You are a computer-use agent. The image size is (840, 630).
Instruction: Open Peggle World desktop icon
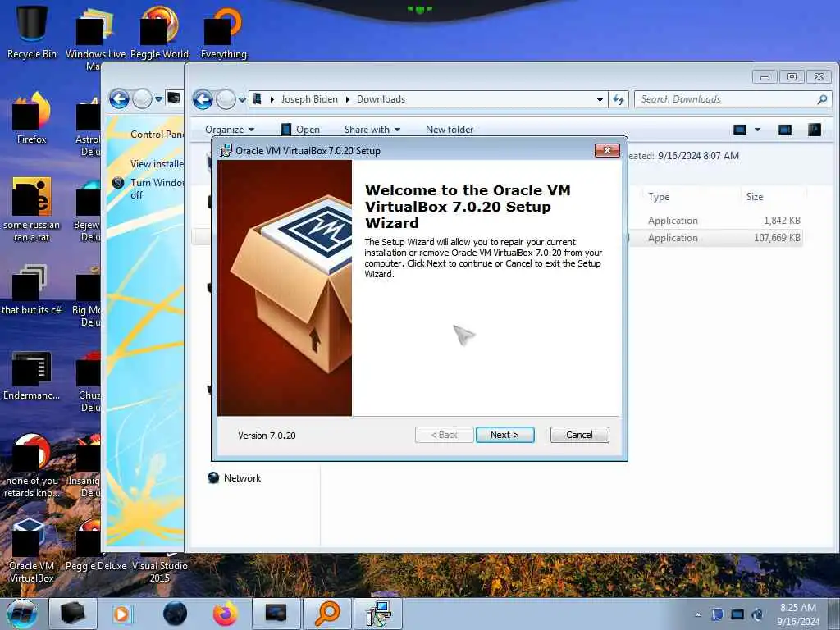(x=160, y=33)
